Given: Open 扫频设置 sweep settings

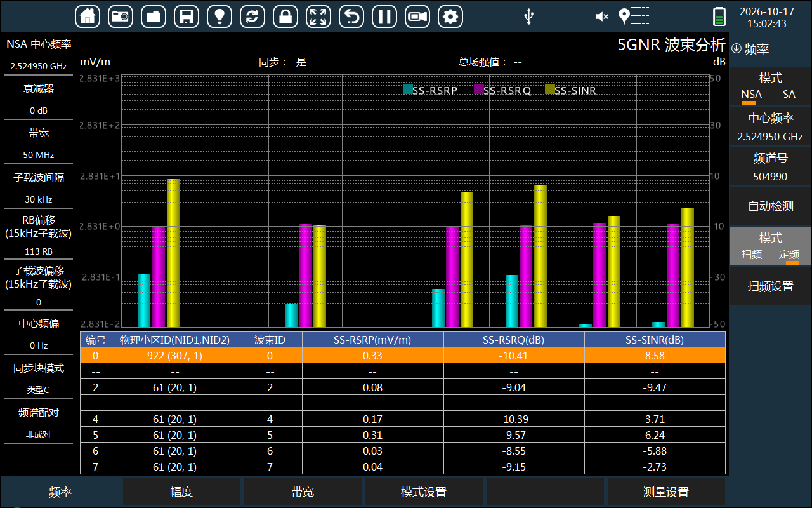Looking at the screenshot, I should point(770,286).
